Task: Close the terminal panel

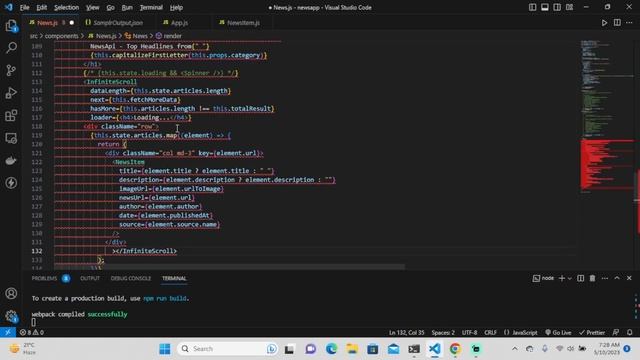Action: point(629,278)
